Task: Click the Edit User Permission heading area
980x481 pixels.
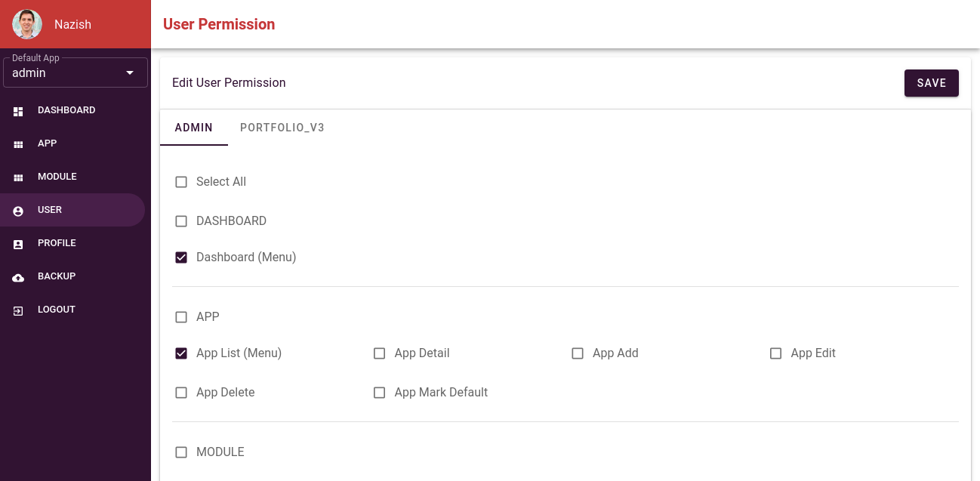Action: [229, 82]
